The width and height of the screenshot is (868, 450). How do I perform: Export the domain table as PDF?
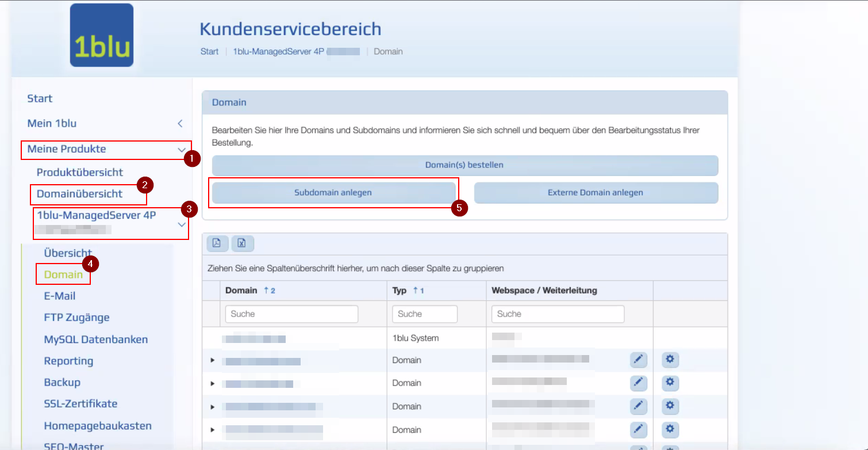pyautogui.click(x=217, y=243)
